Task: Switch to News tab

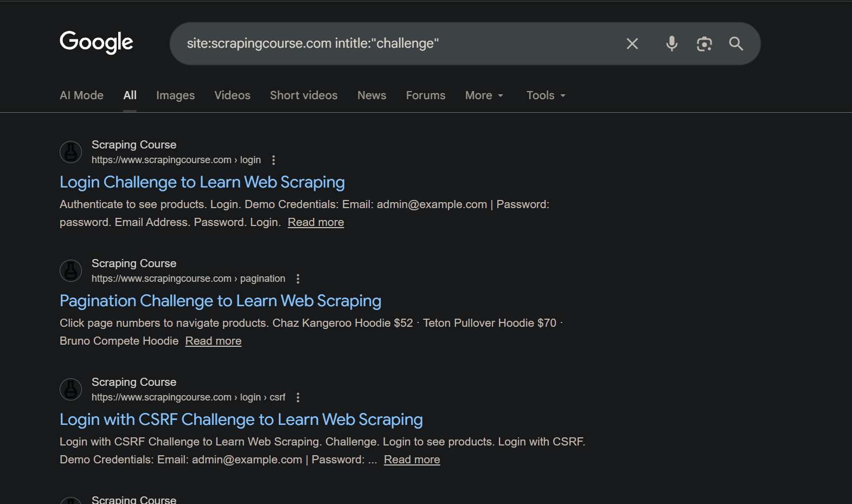Action: [x=371, y=95]
